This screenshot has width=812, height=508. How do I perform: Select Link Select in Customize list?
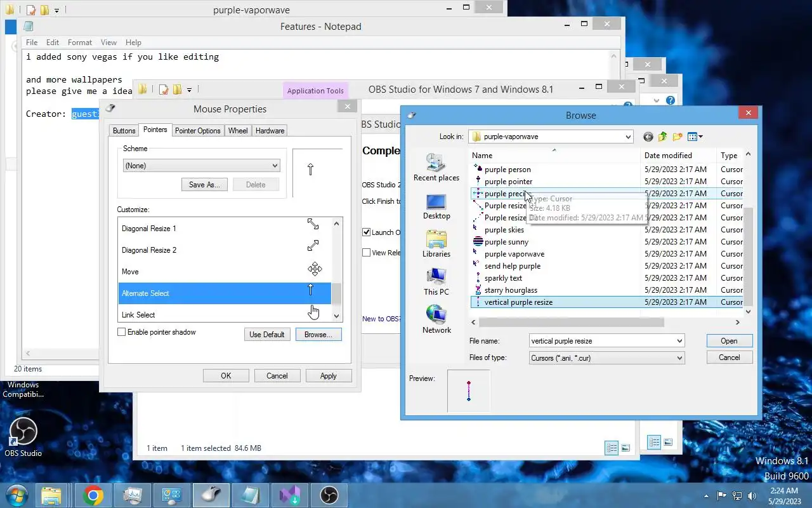225,315
